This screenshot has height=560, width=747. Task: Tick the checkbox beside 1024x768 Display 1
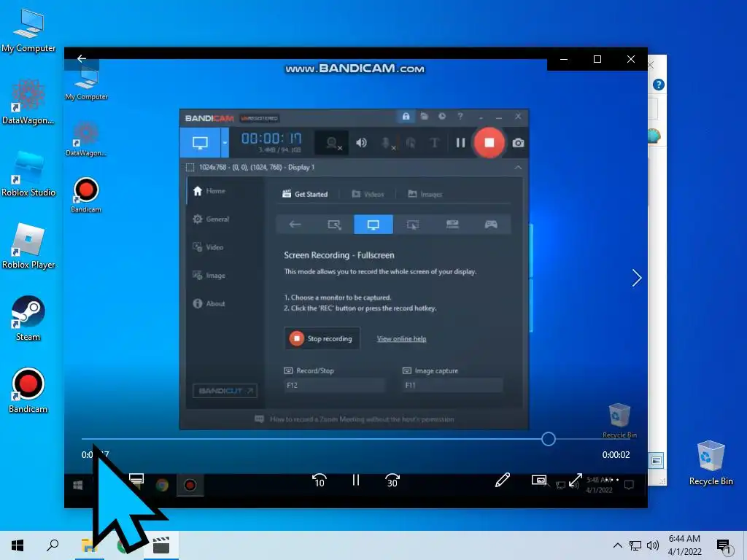pos(190,167)
